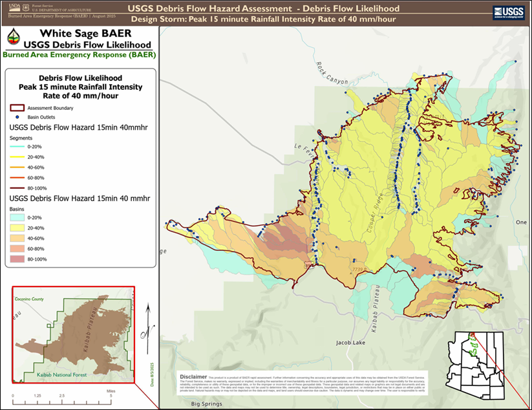Viewport: 532px width, 410px height.
Task: Click the Kaibab National Forest inset map
Action: pos(74,335)
